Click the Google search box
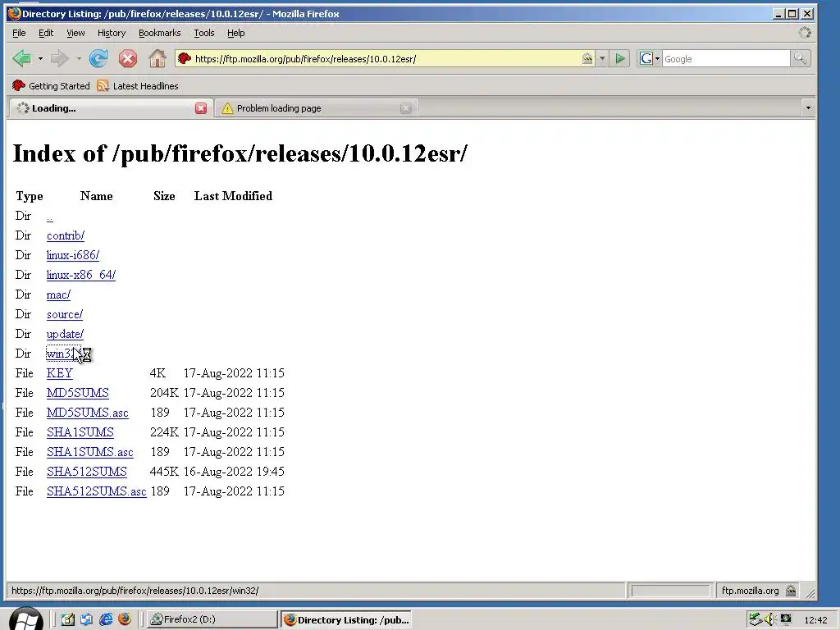This screenshot has width=840, height=630. (x=726, y=58)
